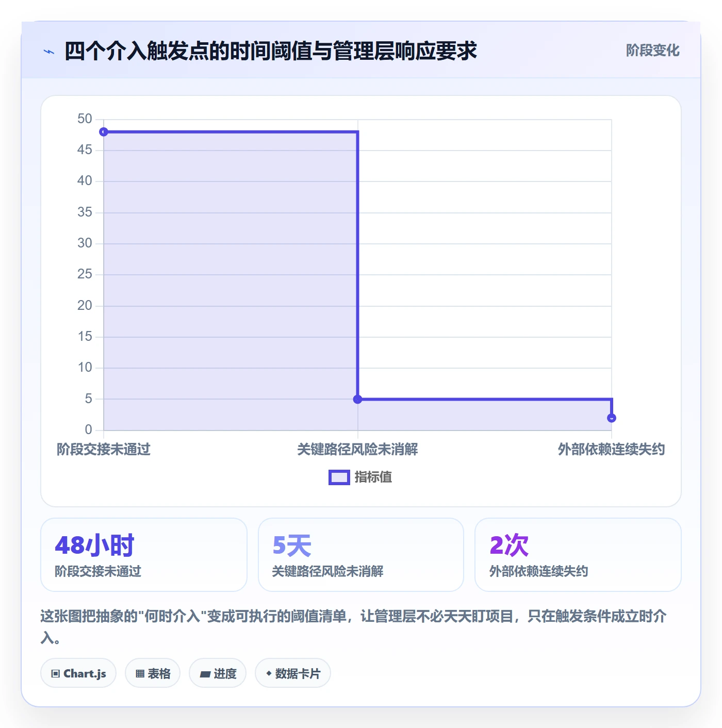Click the 关键路径风险未消解 caption under 5天
Screen dimensions: 722x728
tap(327, 571)
